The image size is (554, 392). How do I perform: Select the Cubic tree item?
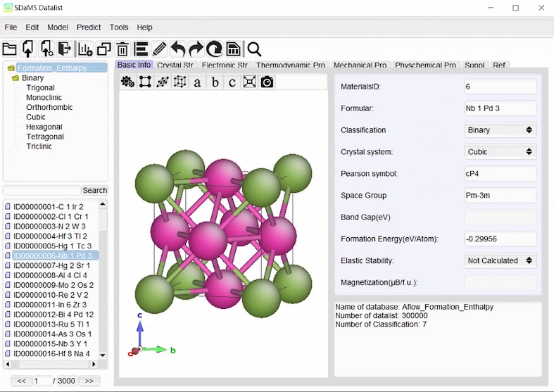pyautogui.click(x=36, y=118)
